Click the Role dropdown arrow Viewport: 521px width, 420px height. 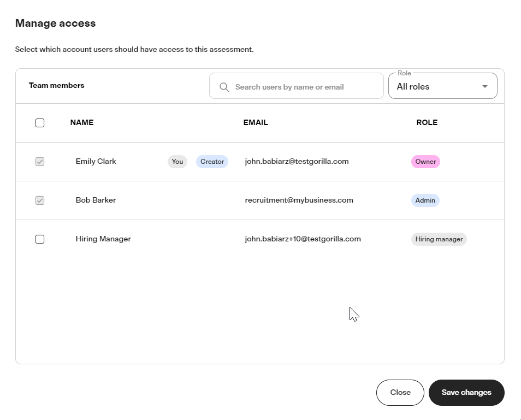tap(485, 87)
